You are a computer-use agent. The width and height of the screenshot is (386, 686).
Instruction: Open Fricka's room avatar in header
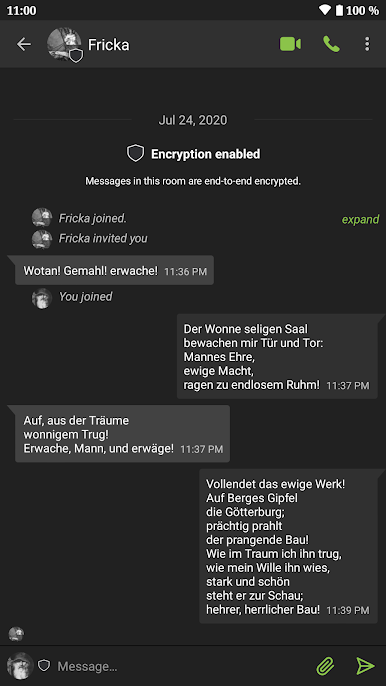pos(64,45)
